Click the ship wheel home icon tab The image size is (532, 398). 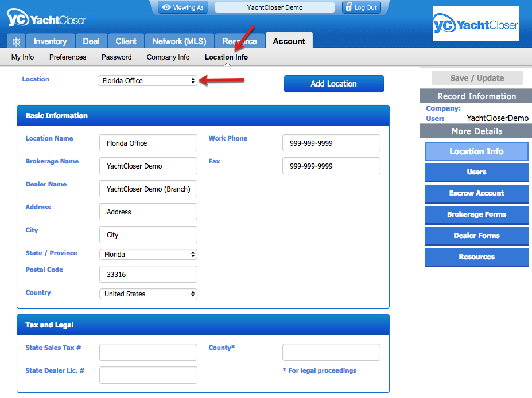16,41
